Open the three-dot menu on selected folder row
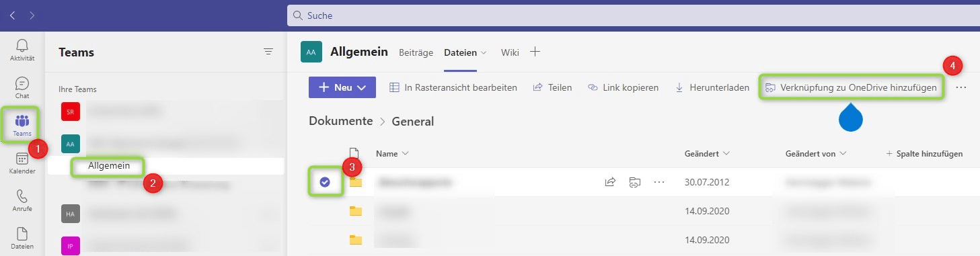This screenshot has height=256, width=980. pos(659,182)
